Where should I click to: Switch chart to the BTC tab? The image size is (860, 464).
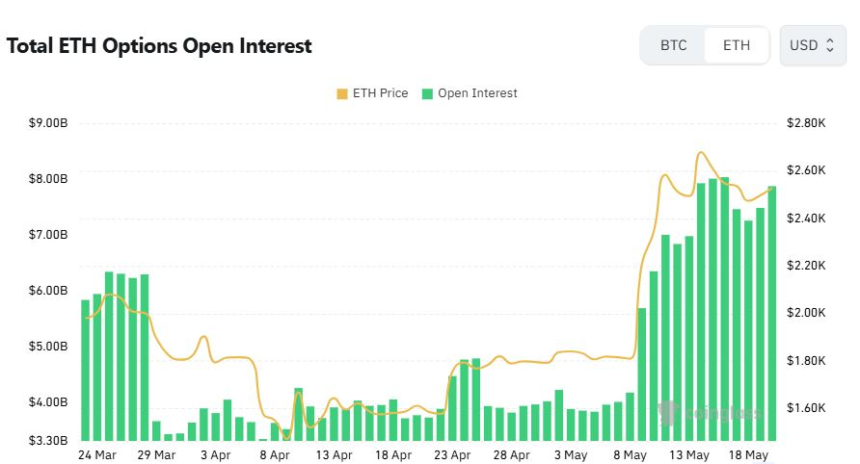pyautogui.click(x=673, y=45)
